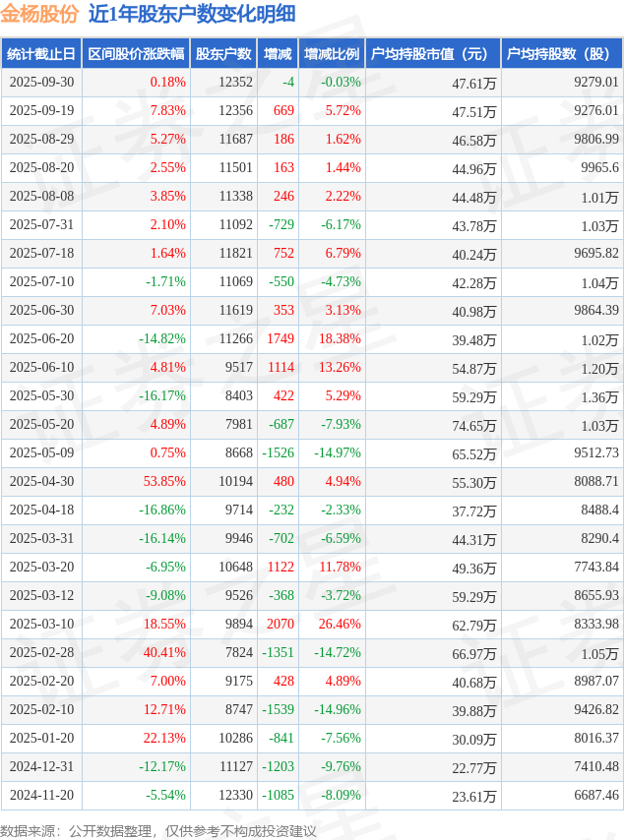Viewport: 624px width, 840px height.
Task: Click the 增减 column header
Action: pos(279,54)
